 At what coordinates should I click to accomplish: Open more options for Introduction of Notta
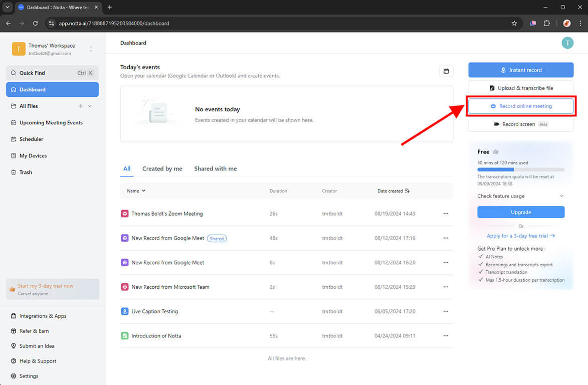[446, 336]
